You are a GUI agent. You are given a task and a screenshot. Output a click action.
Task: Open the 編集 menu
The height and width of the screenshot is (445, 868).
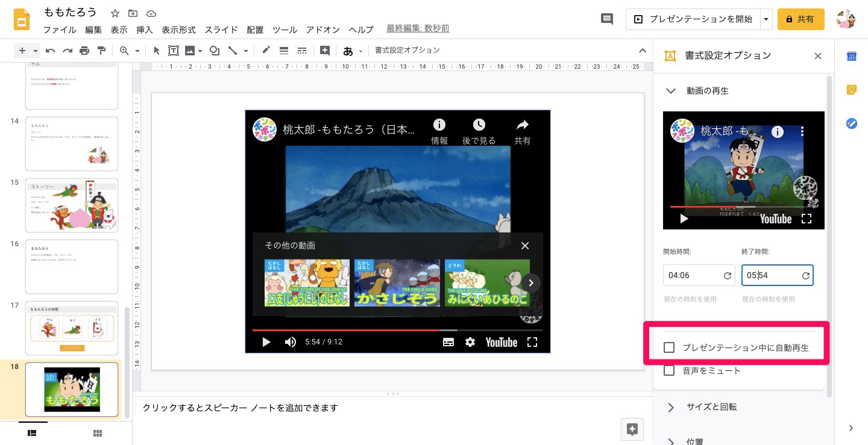click(x=93, y=30)
